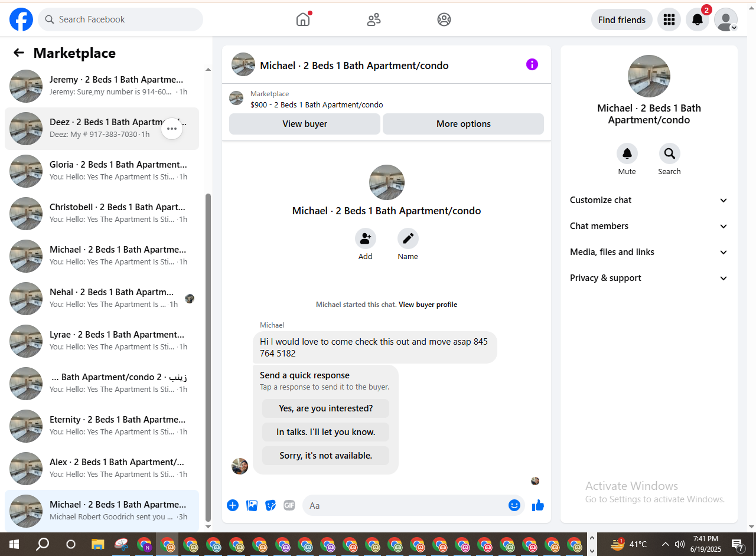Screen dimensions: 756x556
Task: Send quick reply "Sorry, it's not available."
Action: pyautogui.click(x=326, y=456)
